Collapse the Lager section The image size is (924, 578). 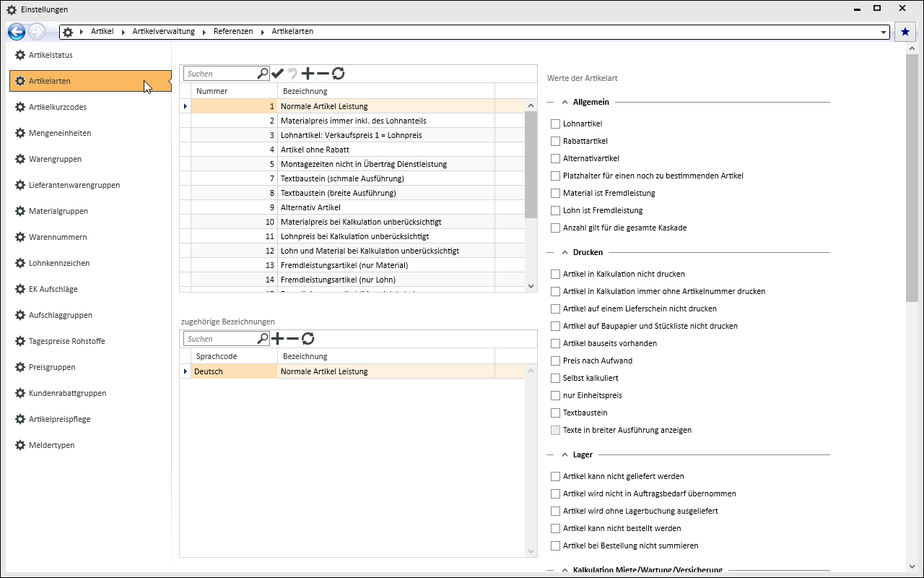[565, 454]
